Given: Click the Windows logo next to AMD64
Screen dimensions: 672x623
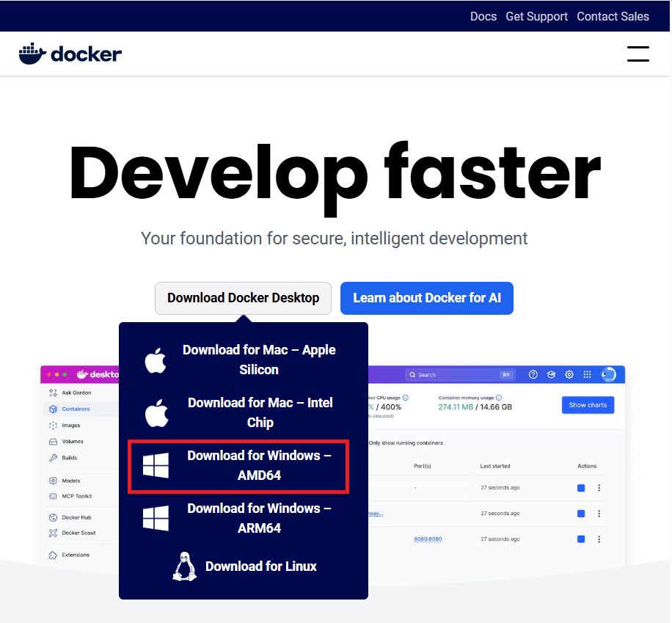Looking at the screenshot, I should click(156, 465).
